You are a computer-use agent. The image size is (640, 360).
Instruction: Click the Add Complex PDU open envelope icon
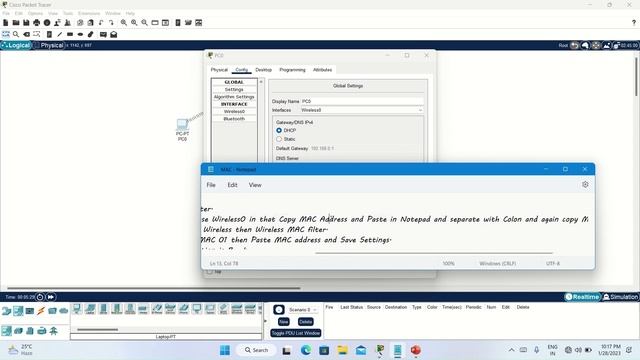click(113, 34)
